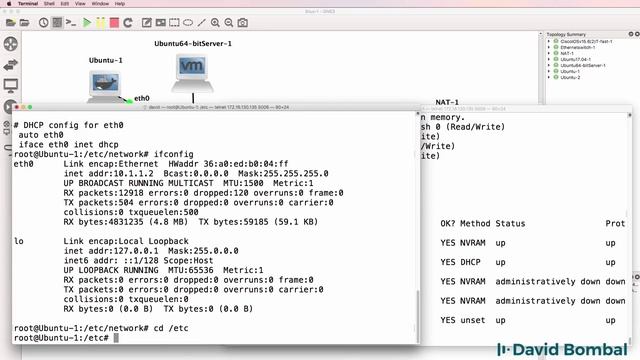Viewport: 640px width, 360px height.
Task: Float the Topology Summary panel
Action: click(x=631, y=34)
